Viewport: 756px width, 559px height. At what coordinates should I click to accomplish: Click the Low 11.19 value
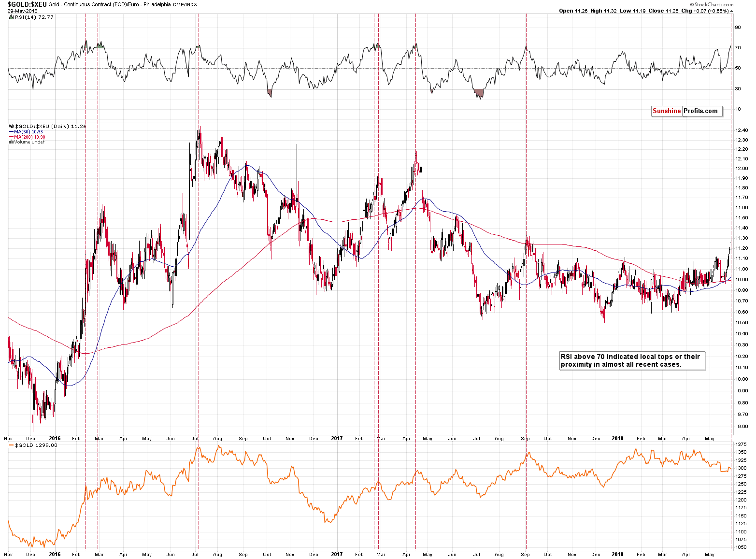point(632,11)
